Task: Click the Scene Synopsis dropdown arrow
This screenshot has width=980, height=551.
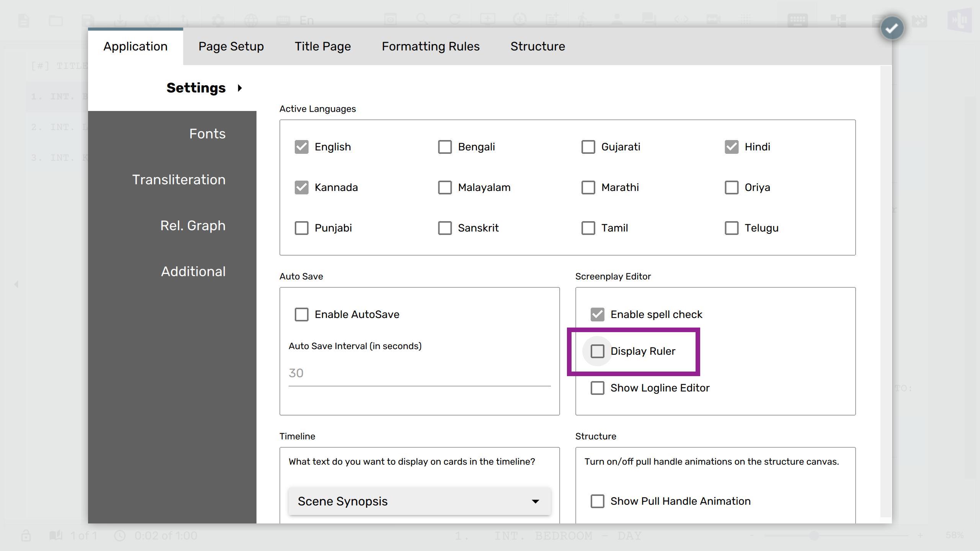Action: [535, 502]
